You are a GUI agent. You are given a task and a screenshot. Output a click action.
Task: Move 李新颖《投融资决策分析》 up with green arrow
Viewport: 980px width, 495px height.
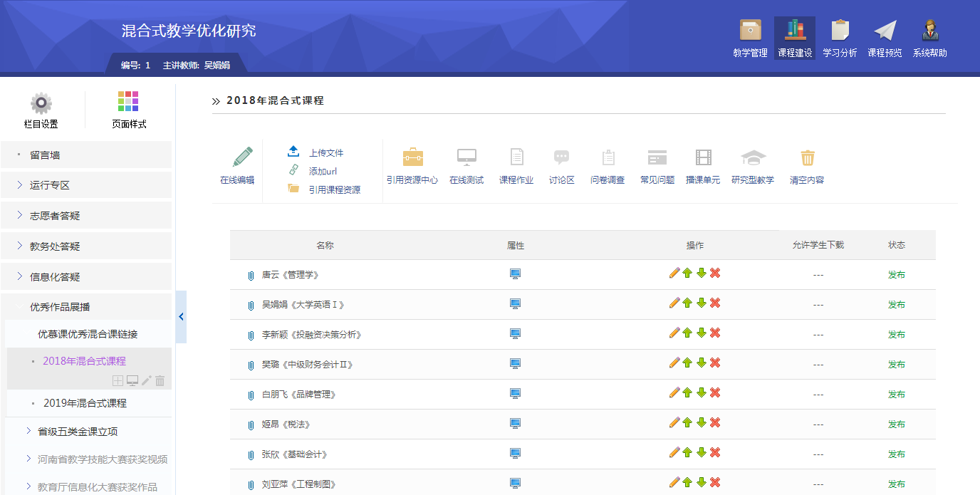click(687, 333)
